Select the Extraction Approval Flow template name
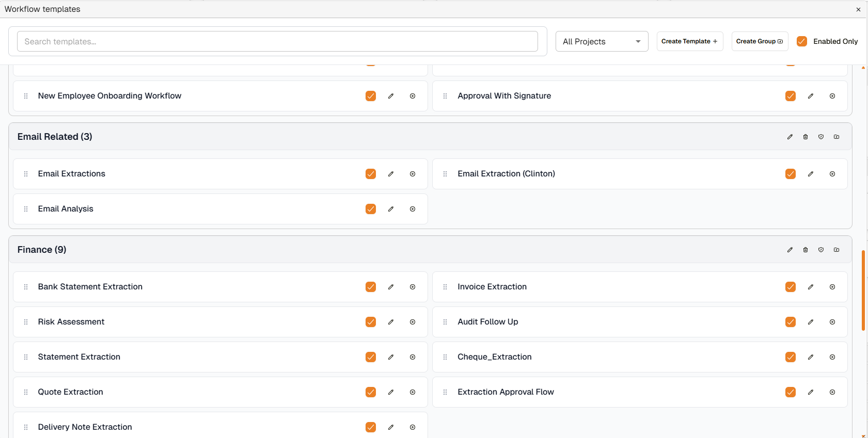Image resolution: width=868 pixels, height=438 pixels. [x=506, y=392]
